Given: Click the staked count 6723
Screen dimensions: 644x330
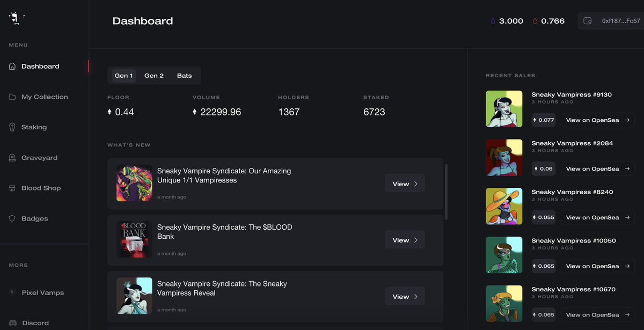Looking at the screenshot, I should [x=374, y=112].
